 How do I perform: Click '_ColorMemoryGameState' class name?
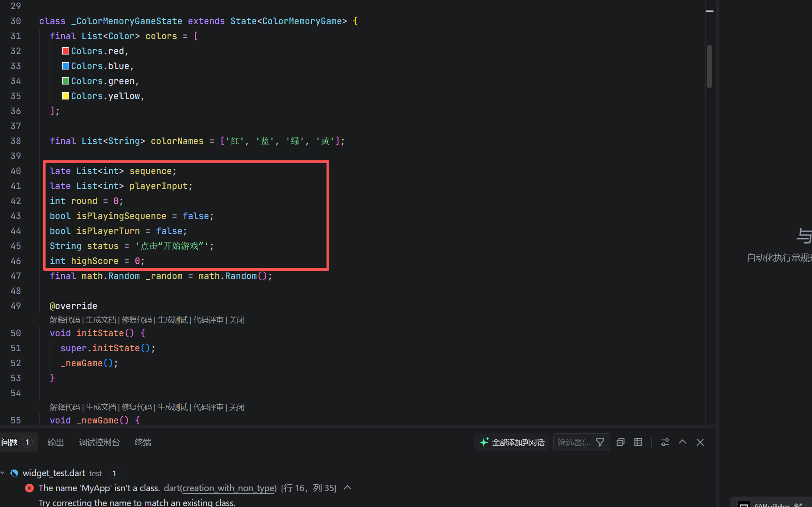click(127, 21)
